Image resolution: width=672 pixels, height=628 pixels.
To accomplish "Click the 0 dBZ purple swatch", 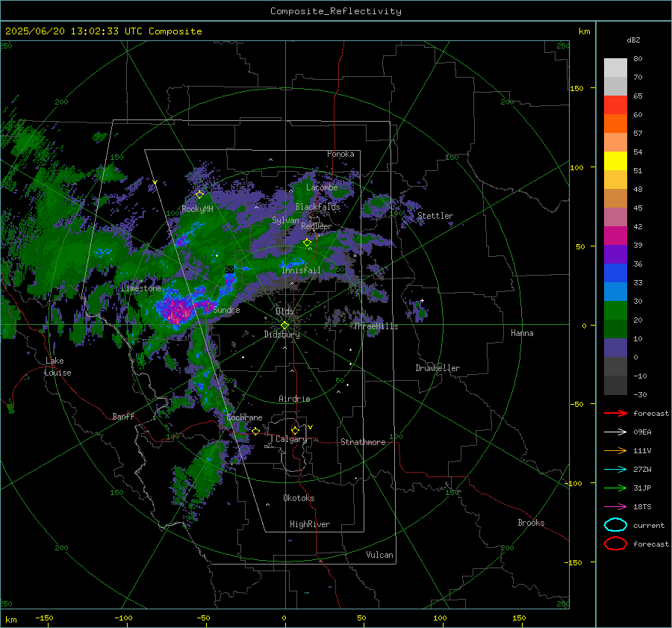I will [x=615, y=348].
